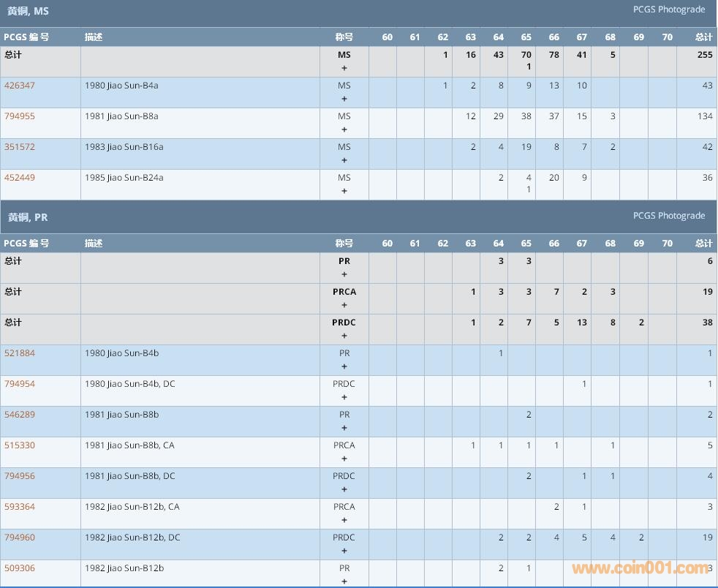This screenshot has height=588, width=718.
Task: Open PCGS number 521884 in PR table
Action: (x=20, y=353)
